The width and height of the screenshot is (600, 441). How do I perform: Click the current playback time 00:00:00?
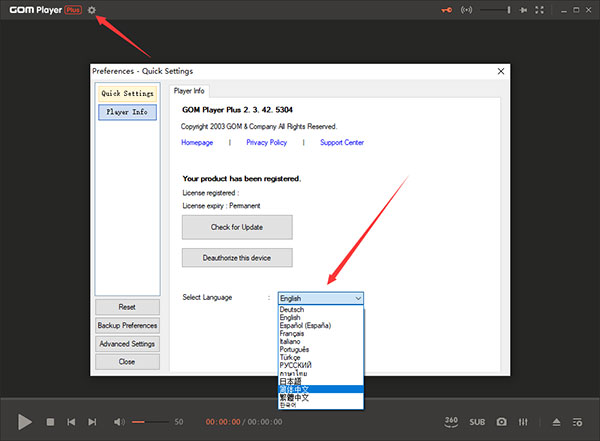tap(223, 422)
